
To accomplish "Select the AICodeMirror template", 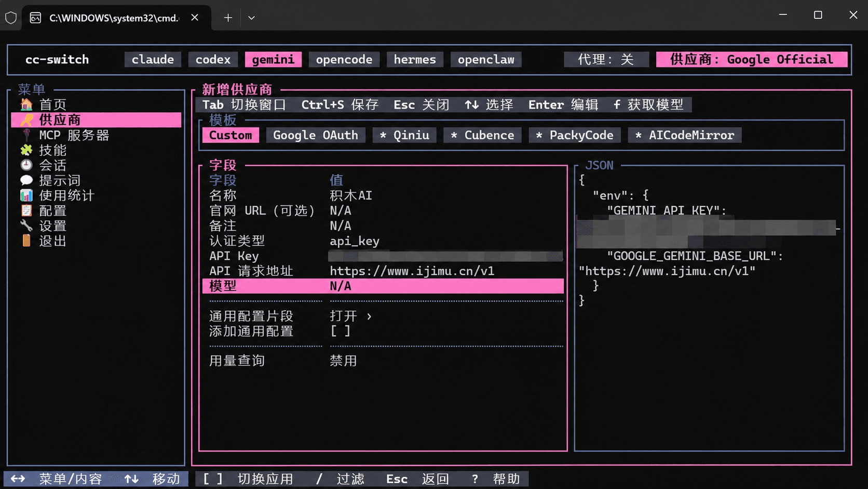I will click(x=684, y=135).
